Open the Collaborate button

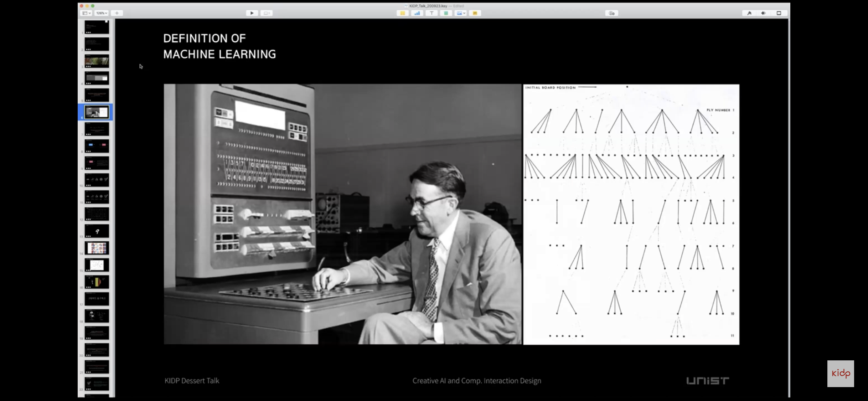coord(611,13)
